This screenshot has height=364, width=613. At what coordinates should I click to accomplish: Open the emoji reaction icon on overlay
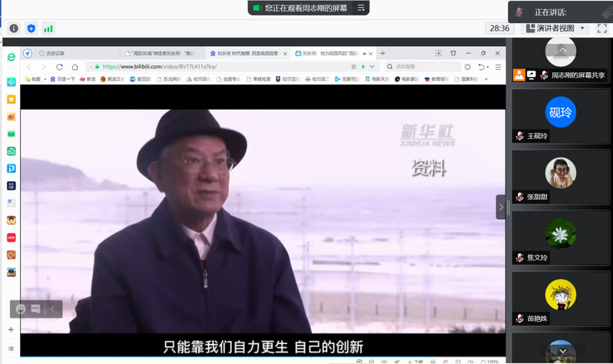pyautogui.click(x=20, y=309)
